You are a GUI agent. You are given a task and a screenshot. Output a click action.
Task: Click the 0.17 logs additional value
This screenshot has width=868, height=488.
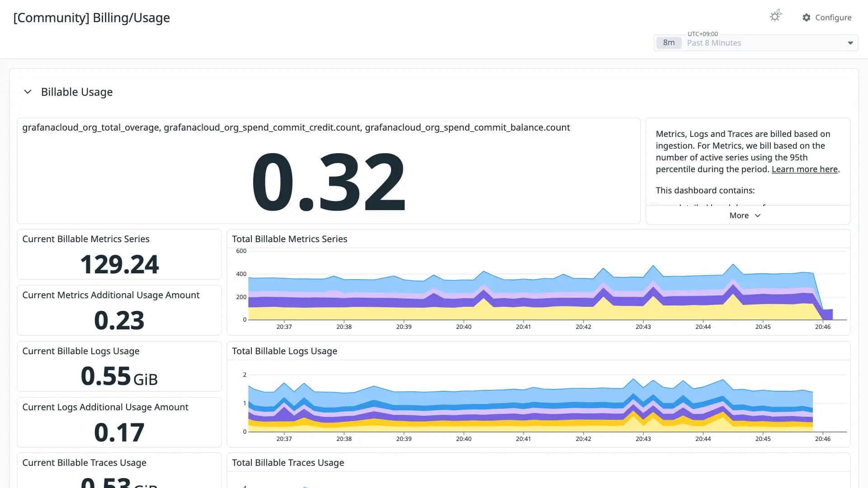tap(119, 432)
